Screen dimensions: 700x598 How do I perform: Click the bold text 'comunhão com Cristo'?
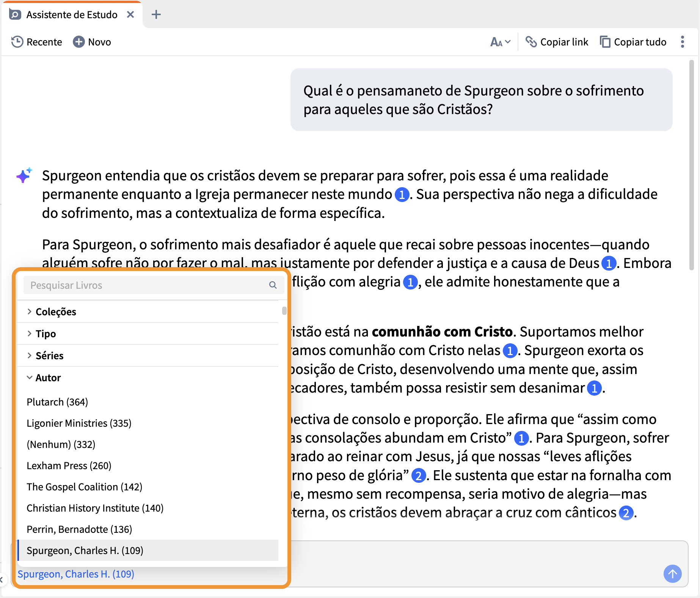click(x=442, y=332)
